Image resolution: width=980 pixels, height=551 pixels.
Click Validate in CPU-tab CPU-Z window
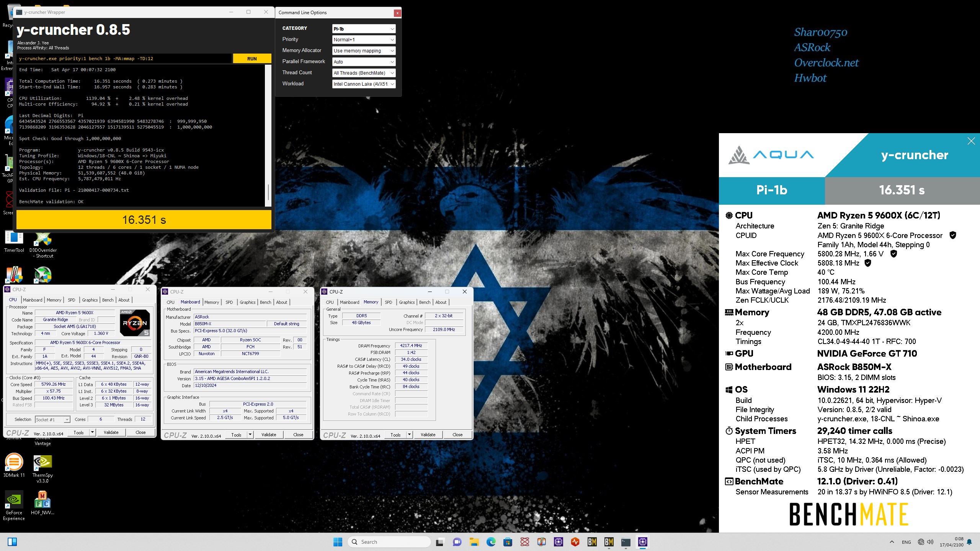coord(111,432)
